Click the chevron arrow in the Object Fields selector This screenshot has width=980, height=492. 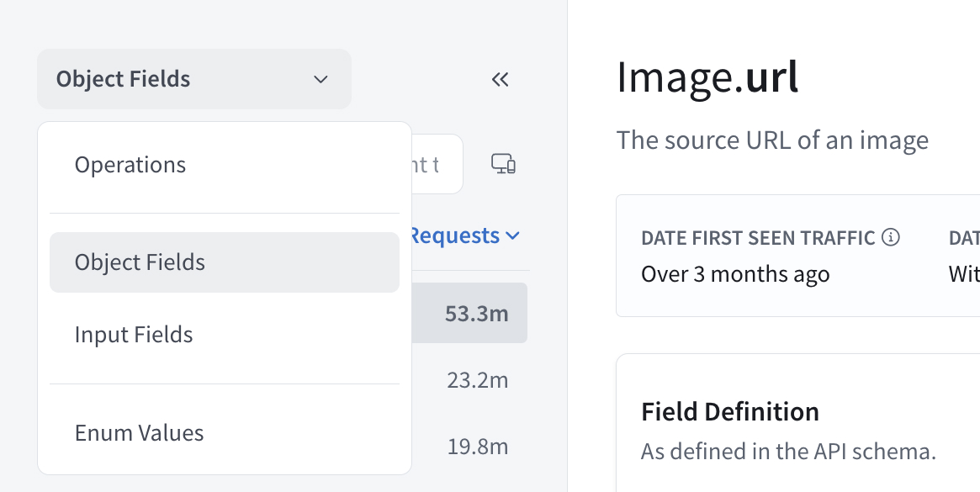click(x=320, y=79)
